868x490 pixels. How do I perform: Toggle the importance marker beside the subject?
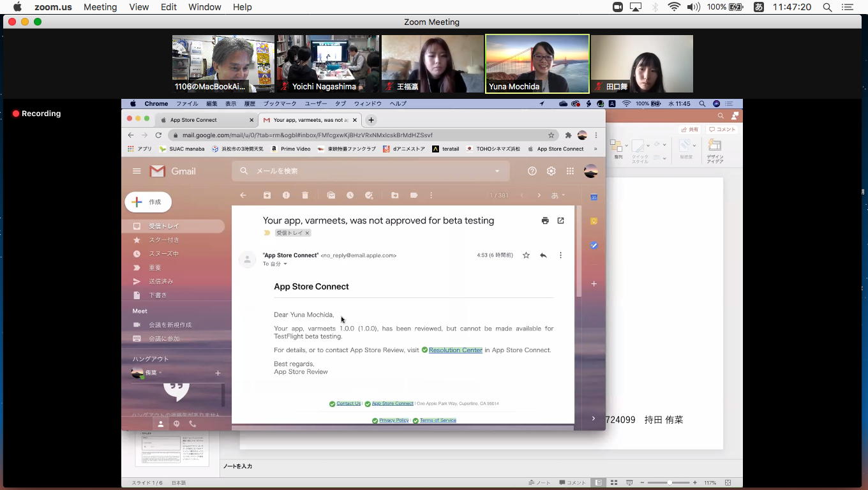[x=267, y=233]
